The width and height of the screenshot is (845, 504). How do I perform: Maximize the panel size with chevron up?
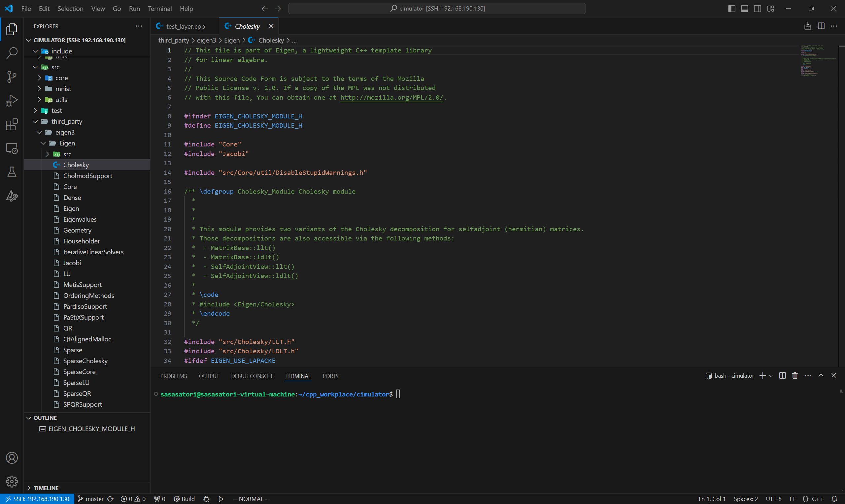point(821,375)
